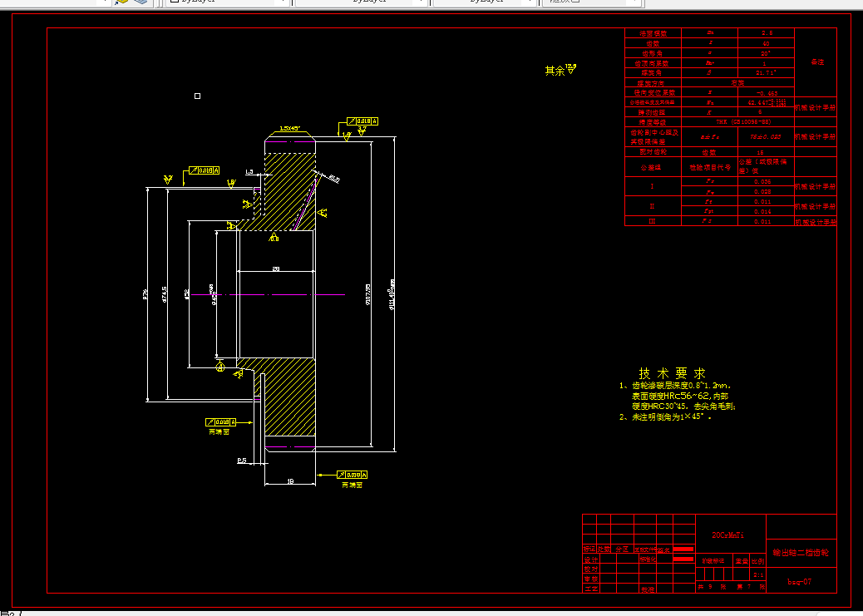Select the 2:1 scale value
Image resolution: width=863 pixels, height=616 pixels.
click(758, 574)
